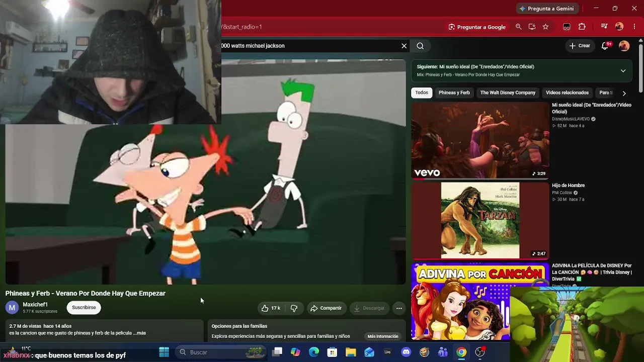Click the YouTube search magnifier button
Viewport: 644px width, 362px height.
tap(420, 46)
